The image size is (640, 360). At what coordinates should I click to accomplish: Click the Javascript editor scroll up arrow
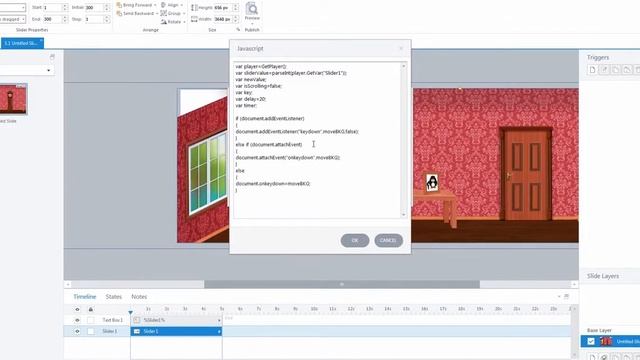pyautogui.click(x=404, y=66)
